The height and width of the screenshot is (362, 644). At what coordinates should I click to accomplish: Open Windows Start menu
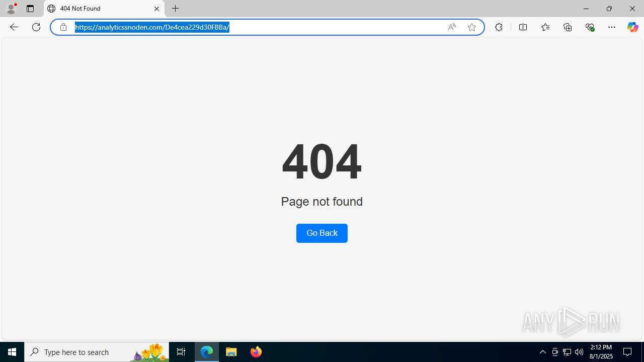pyautogui.click(x=12, y=352)
